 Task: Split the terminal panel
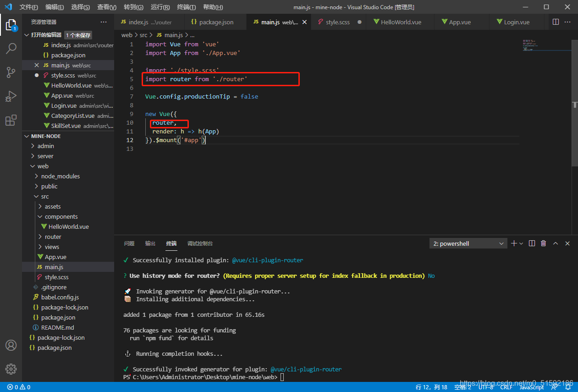532,243
